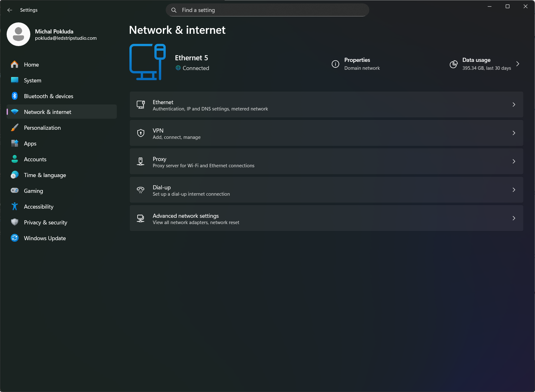The width and height of the screenshot is (535, 392).
Task: Expand Data usage with its chevron
Action: [x=518, y=64]
